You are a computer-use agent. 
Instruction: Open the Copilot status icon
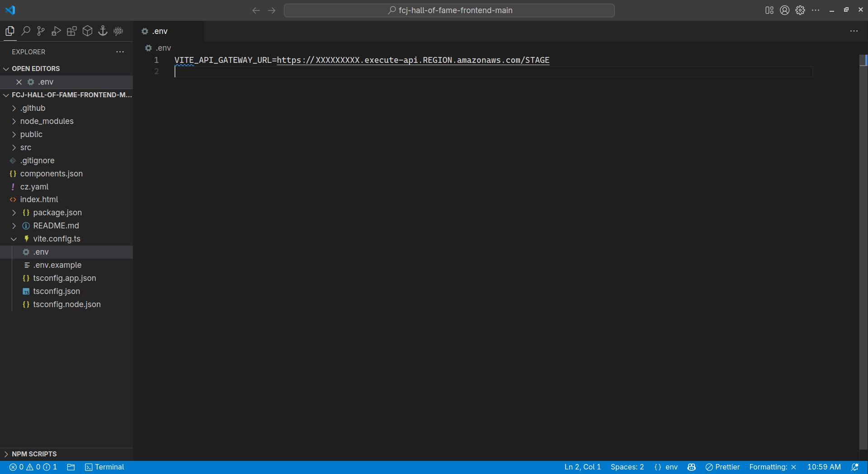point(692,467)
